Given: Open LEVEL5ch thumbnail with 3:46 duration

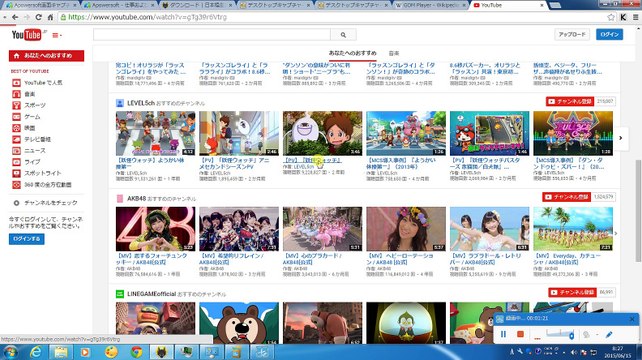Looking at the screenshot, I should (322, 133).
